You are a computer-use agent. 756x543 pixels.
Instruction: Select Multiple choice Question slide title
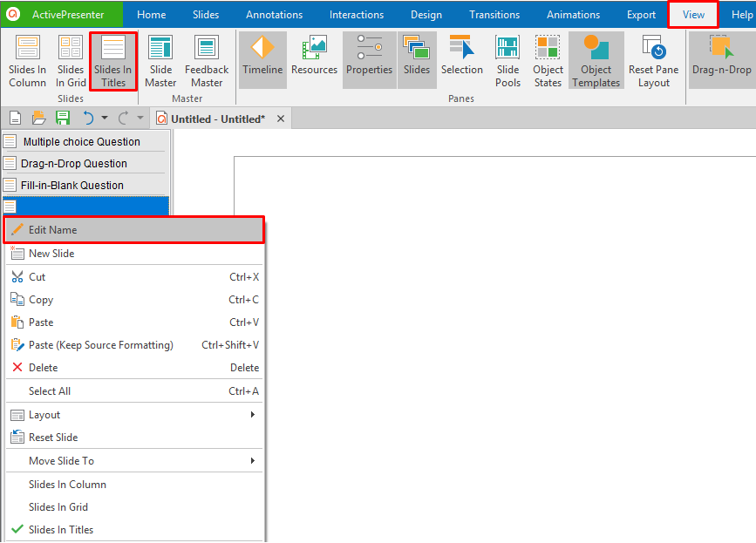[85, 142]
